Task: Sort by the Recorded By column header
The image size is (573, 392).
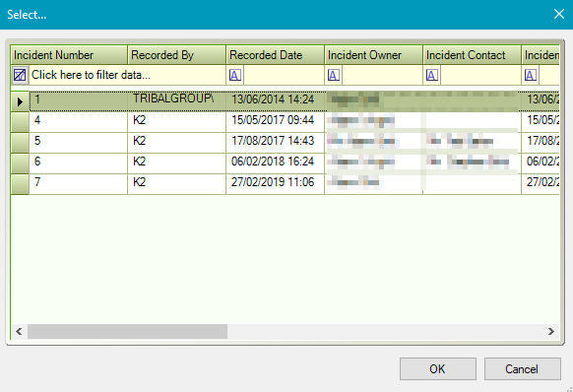Action: click(x=176, y=55)
